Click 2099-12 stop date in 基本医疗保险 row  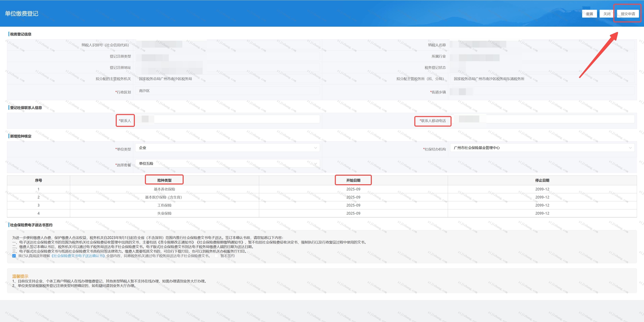coord(542,197)
